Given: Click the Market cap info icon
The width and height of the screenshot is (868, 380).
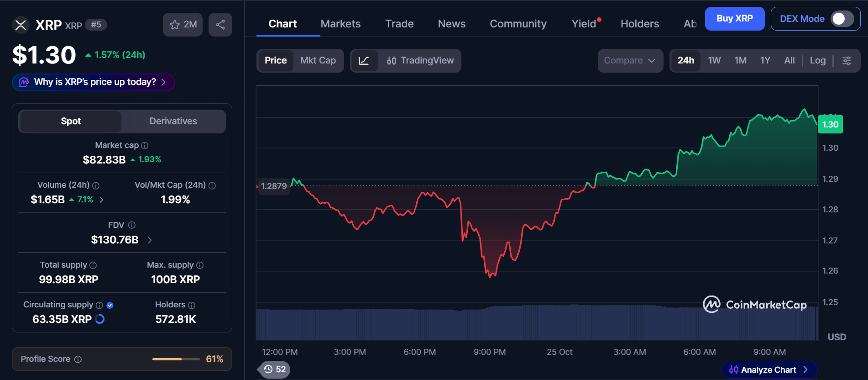Looking at the screenshot, I should coord(145,146).
